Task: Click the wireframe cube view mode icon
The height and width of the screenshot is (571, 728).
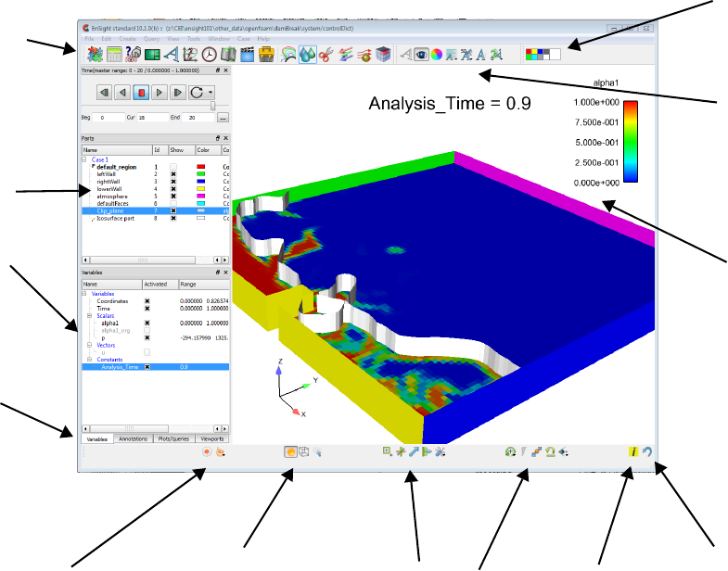Action: click(x=303, y=451)
